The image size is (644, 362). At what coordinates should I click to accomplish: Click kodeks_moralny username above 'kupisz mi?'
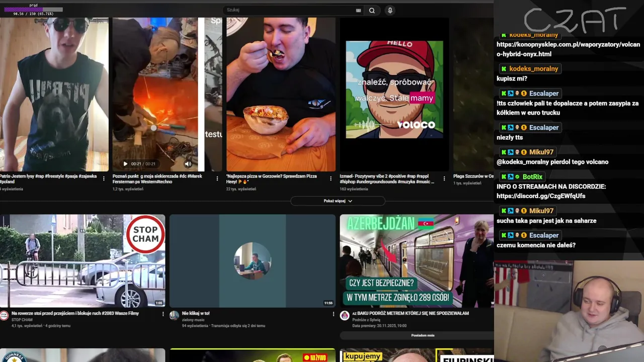[534, 69]
